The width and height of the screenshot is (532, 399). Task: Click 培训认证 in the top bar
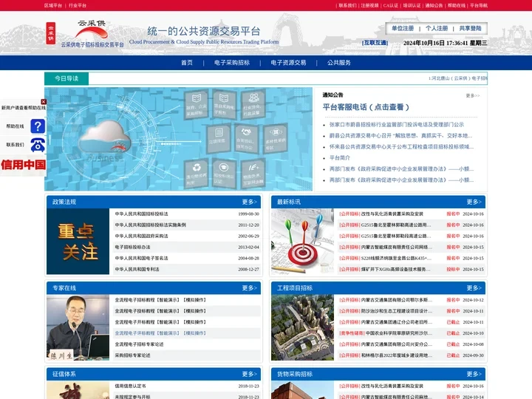(x=412, y=5)
